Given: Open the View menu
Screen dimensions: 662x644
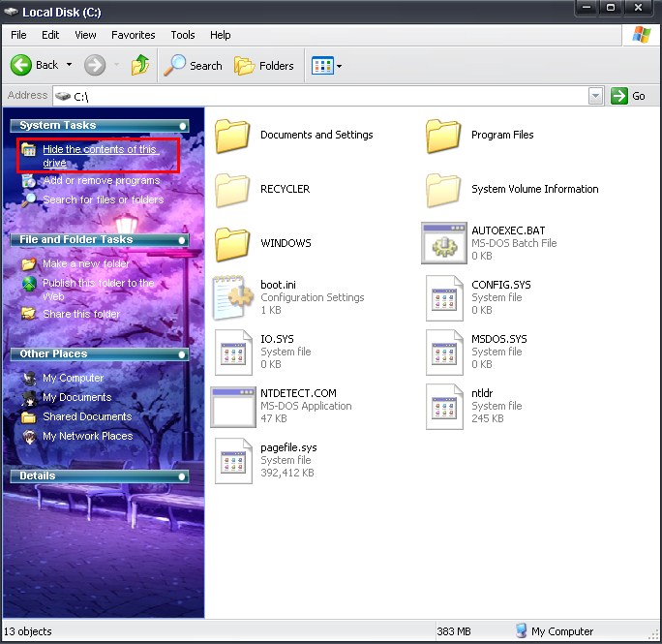Looking at the screenshot, I should click(85, 35).
